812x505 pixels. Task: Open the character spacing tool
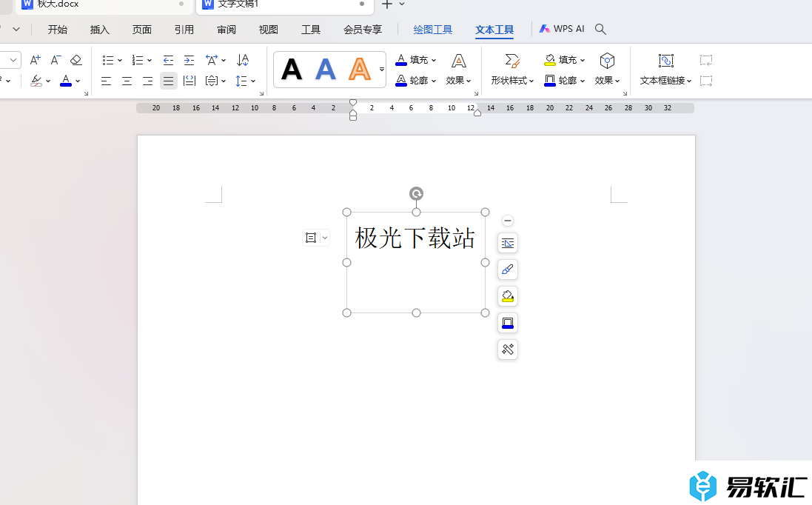point(211,60)
